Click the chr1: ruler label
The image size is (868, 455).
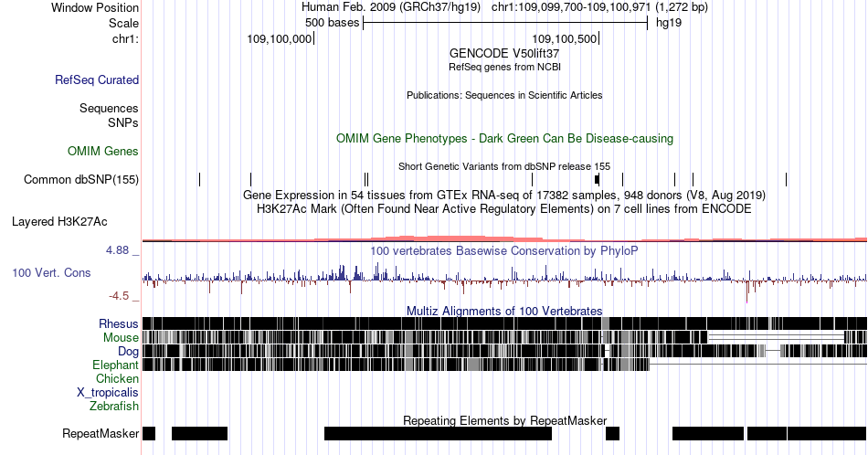click(125, 38)
